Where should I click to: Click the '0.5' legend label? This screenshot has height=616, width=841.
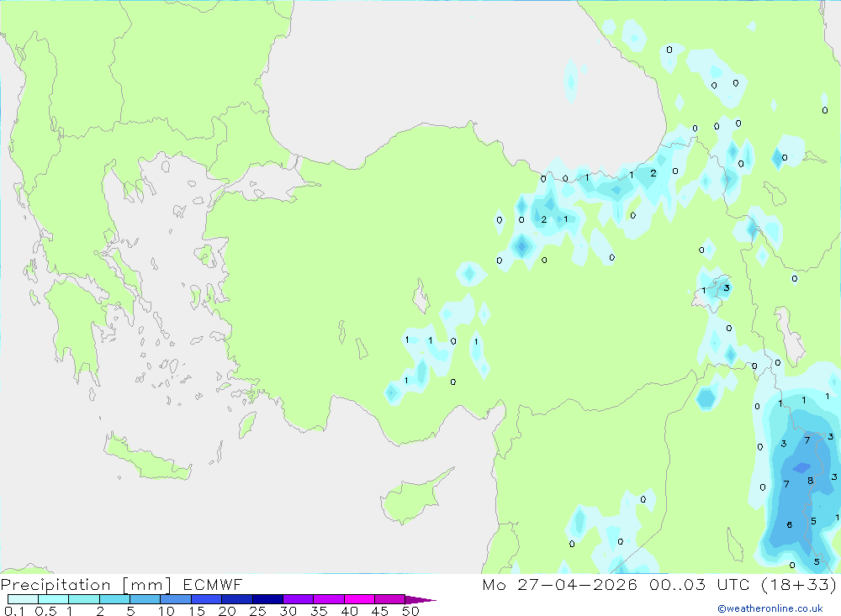pos(45,611)
